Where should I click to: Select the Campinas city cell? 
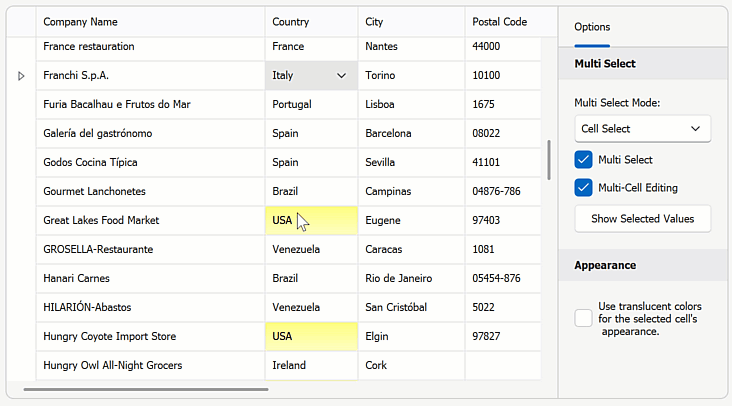(x=411, y=191)
